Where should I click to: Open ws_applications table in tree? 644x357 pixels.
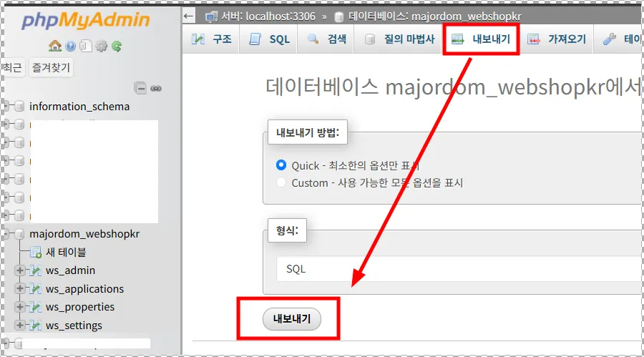point(84,289)
